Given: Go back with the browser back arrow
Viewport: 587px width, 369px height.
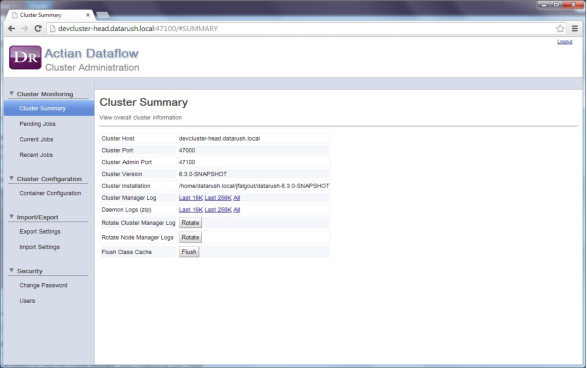Looking at the screenshot, I should [12, 28].
